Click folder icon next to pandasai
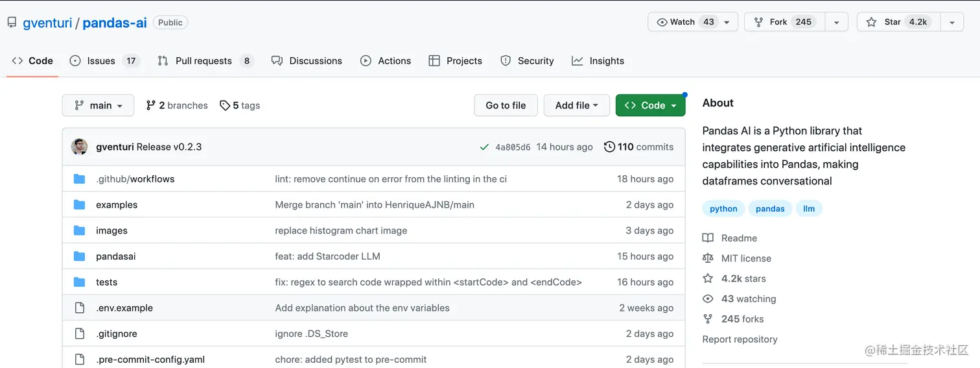Screen dimensions: 980x368 pyautogui.click(x=79, y=256)
